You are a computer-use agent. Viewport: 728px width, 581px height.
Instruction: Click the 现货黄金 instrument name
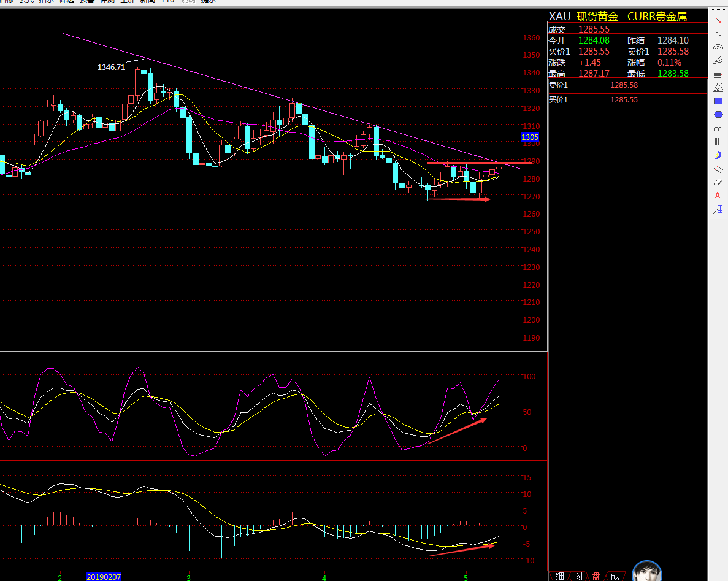[x=597, y=17]
